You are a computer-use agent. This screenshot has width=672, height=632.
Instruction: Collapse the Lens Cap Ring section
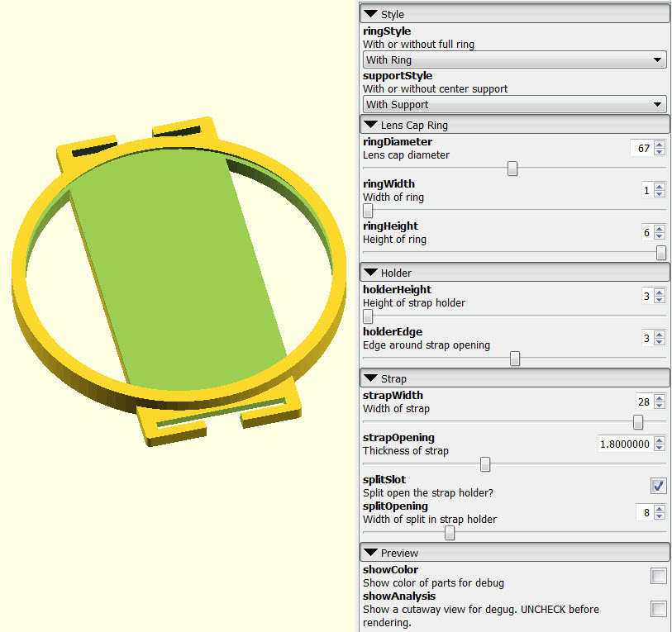(370, 125)
